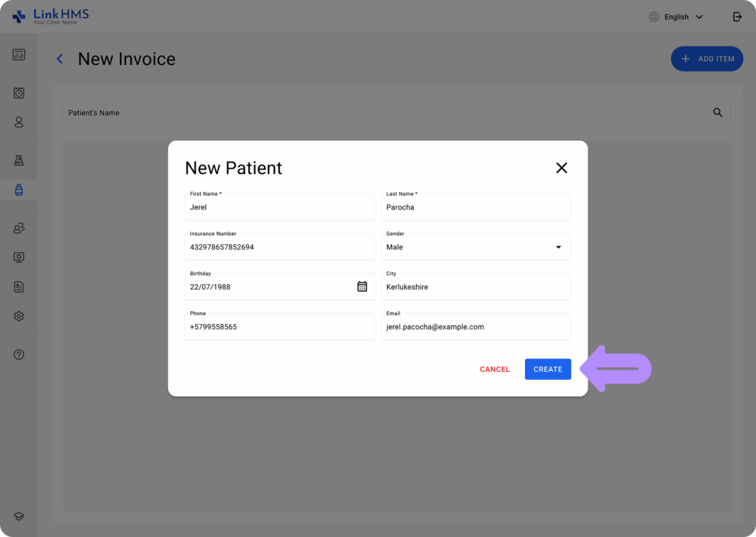Open the invoices document sidebar icon
Viewport: 756px width, 537px height.
click(18, 287)
